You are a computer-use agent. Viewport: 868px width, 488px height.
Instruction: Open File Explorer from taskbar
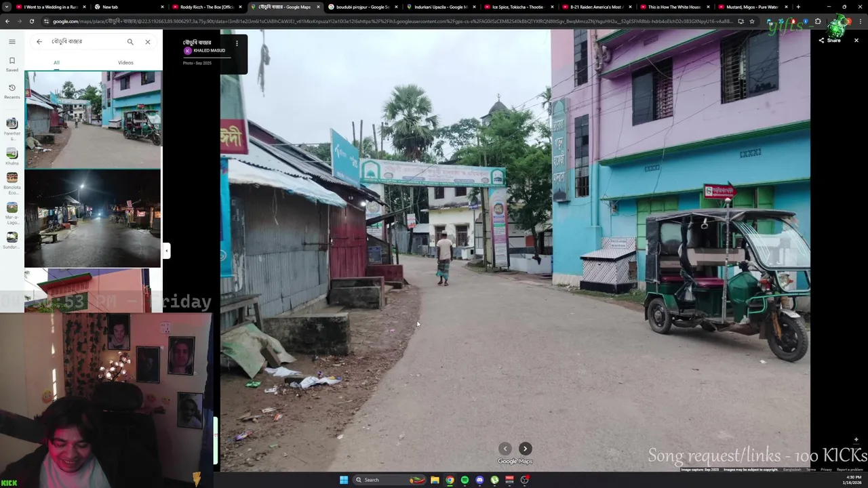click(435, 480)
